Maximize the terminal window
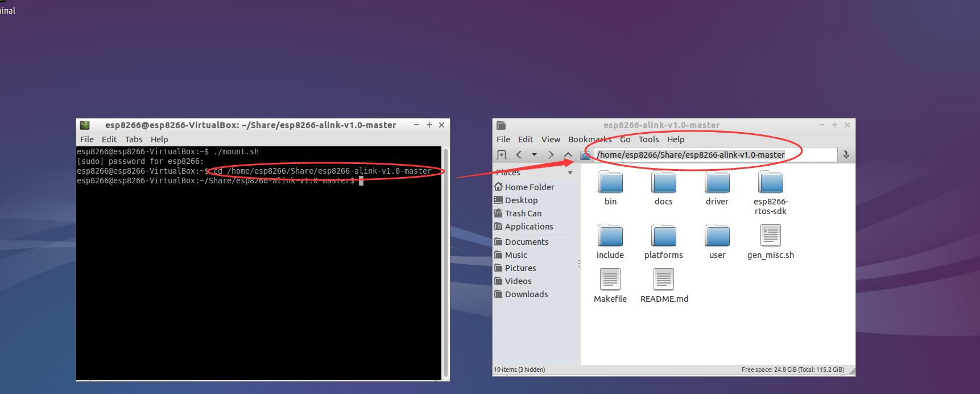980x394 pixels. pyautogui.click(x=429, y=125)
